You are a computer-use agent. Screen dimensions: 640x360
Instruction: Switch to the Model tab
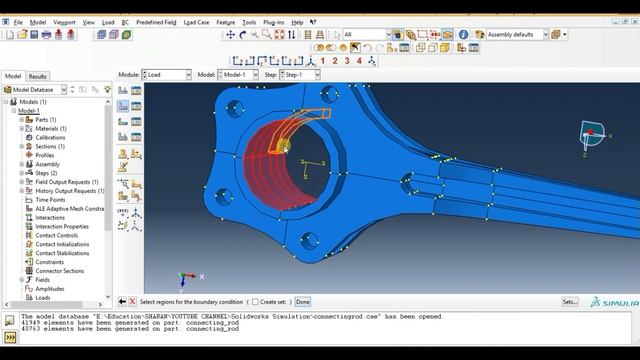(13, 76)
